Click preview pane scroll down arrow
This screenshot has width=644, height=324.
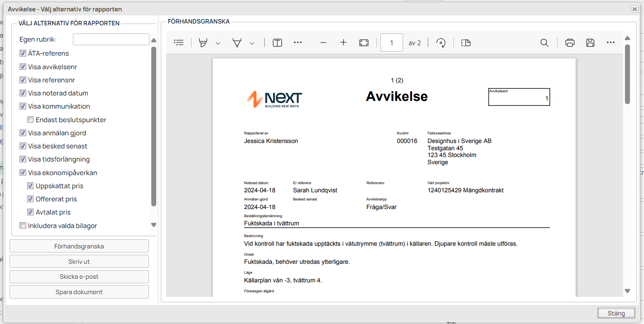click(627, 291)
